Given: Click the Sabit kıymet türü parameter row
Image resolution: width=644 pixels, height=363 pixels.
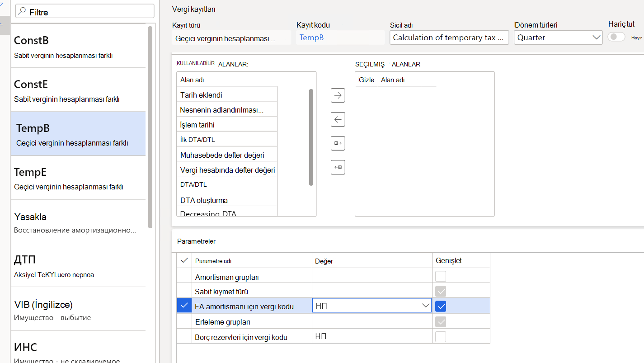Looking at the screenshot, I should [252, 291].
